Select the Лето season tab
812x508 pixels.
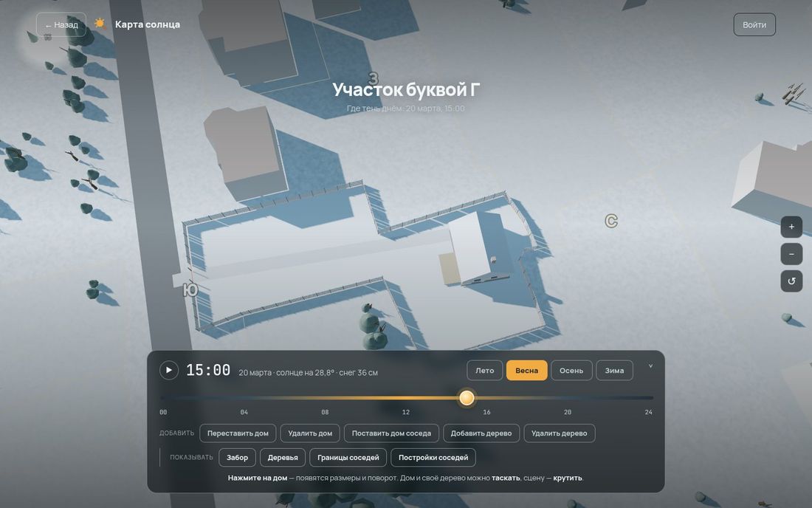coord(485,370)
